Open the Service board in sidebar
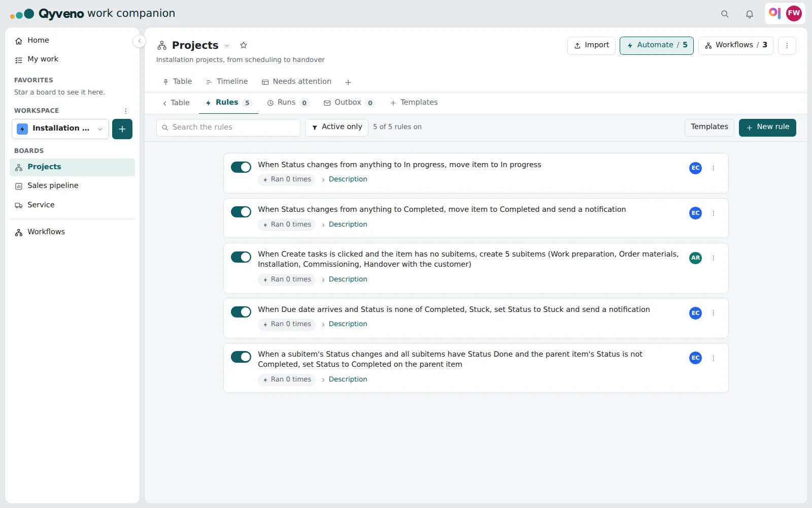The height and width of the screenshot is (508, 812). [x=72, y=205]
